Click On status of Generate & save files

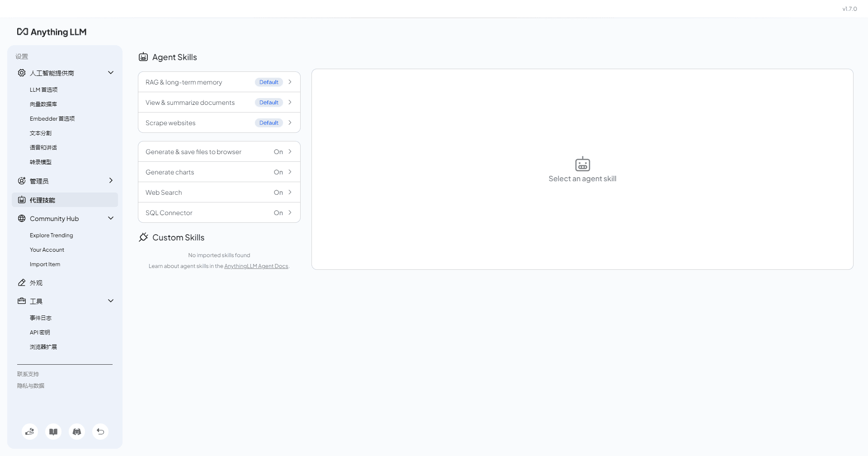[x=278, y=152]
